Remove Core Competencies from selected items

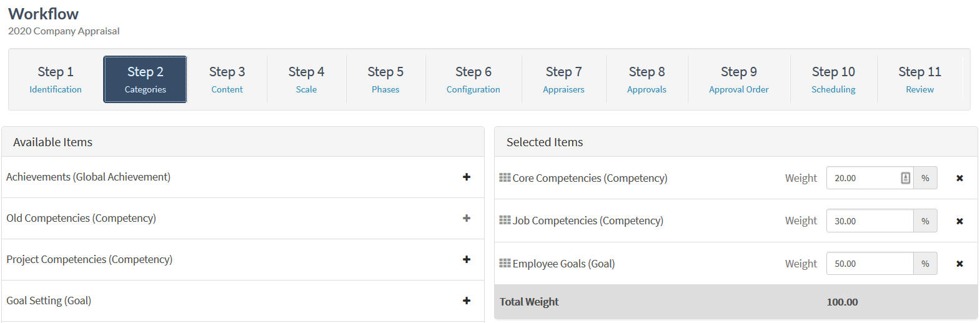[x=959, y=178]
